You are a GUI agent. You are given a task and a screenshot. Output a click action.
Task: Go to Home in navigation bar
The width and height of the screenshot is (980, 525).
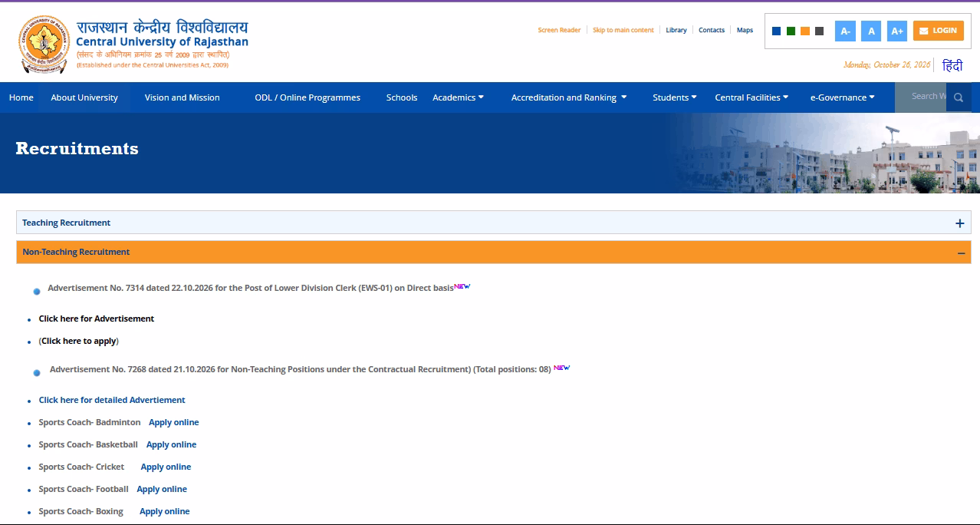tap(21, 97)
